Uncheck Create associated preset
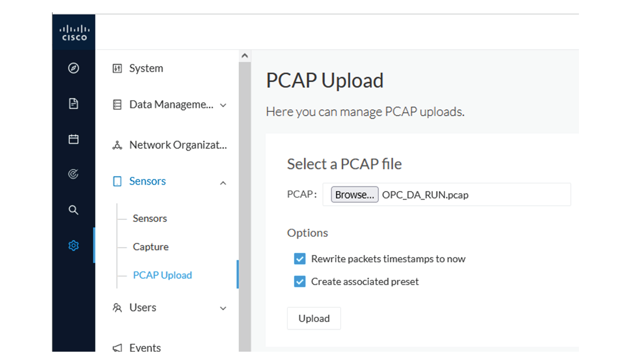Screen dimensions: 630x364 point(300,282)
